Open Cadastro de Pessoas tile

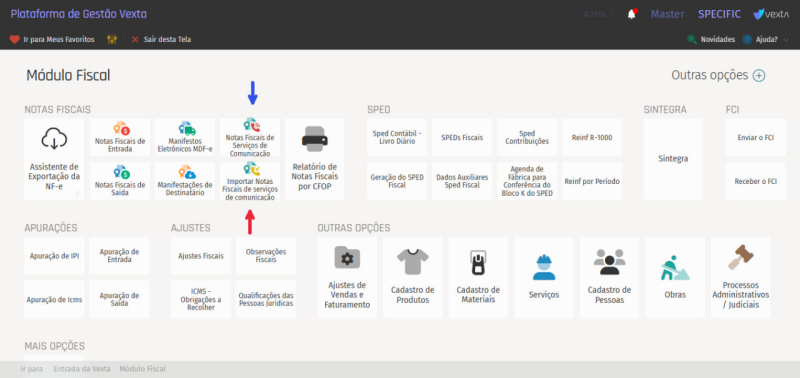[609, 277]
